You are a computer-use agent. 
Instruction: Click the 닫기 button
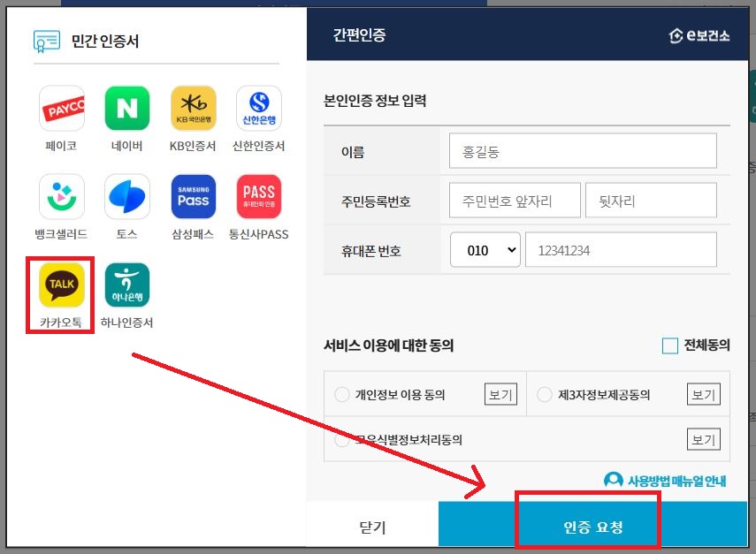[373, 526]
